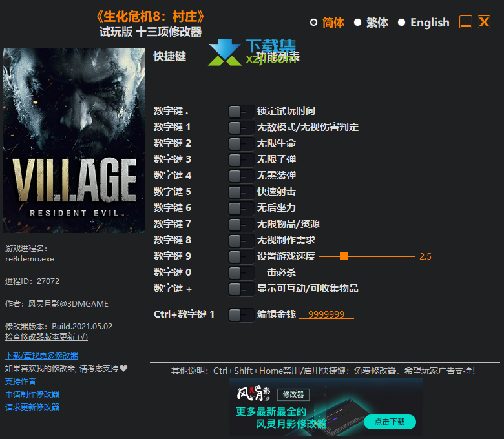Toggle 快速射击 switch
504x439 pixels.
click(241, 192)
